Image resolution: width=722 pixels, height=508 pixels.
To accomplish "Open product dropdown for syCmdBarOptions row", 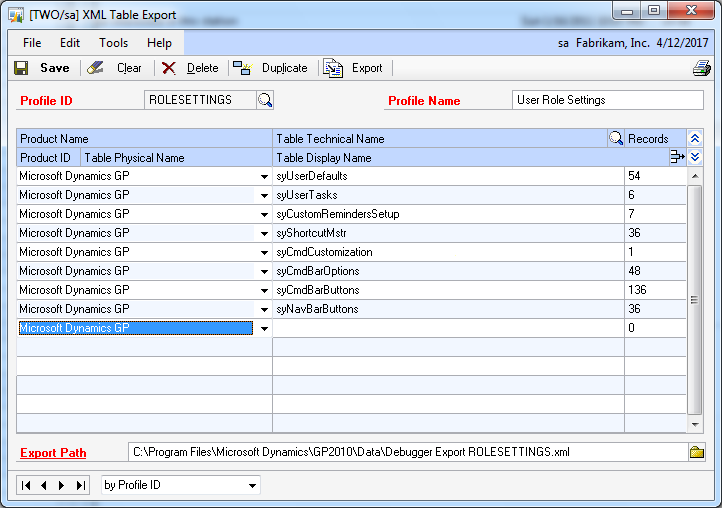I will pyautogui.click(x=264, y=271).
